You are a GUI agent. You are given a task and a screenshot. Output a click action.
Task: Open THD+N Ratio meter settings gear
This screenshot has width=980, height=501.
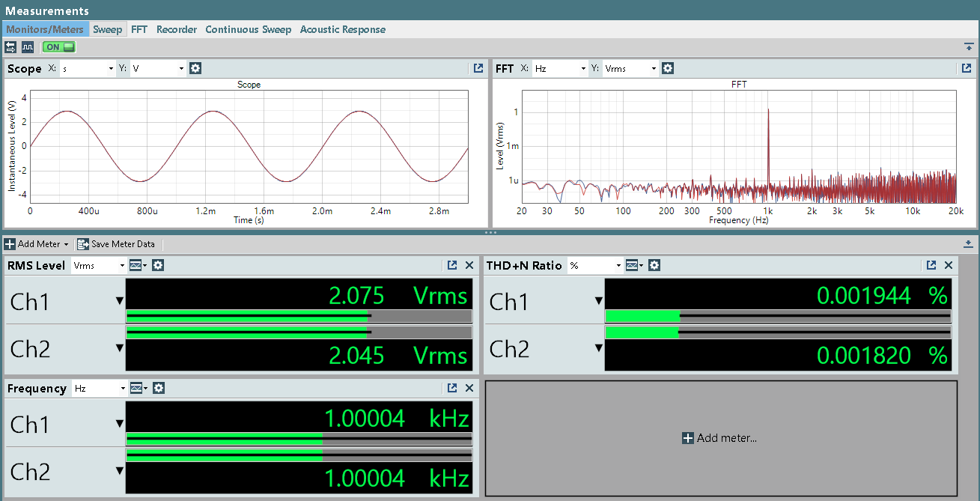point(654,265)
